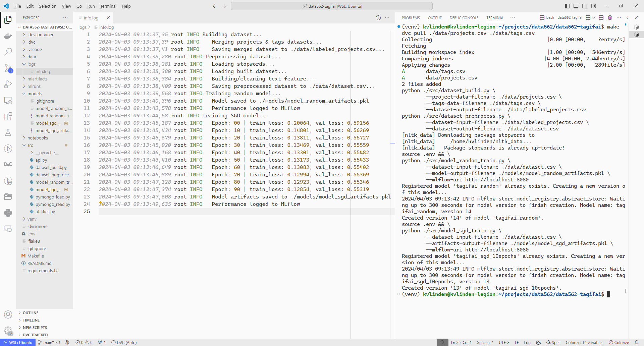Toggle the primary side bar layout button
The width and height of the screenshot is (644, 346).
coord(567,6)
